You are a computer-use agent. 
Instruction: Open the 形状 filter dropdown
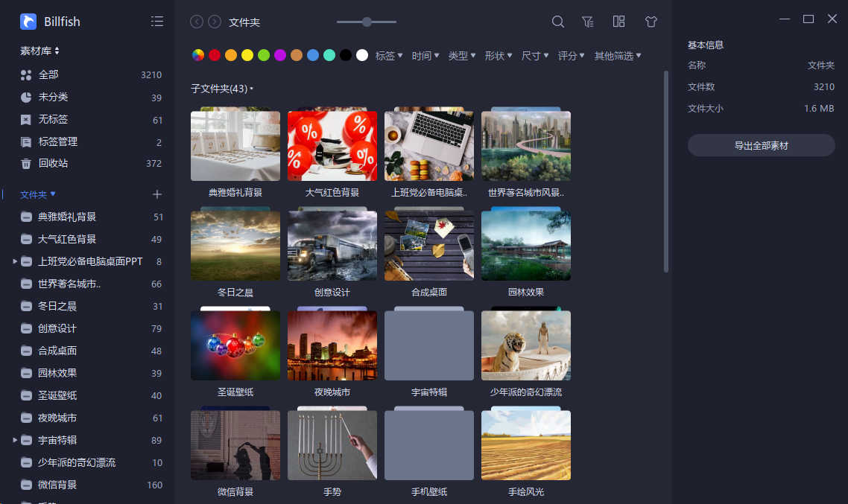[x=498, y=56]
